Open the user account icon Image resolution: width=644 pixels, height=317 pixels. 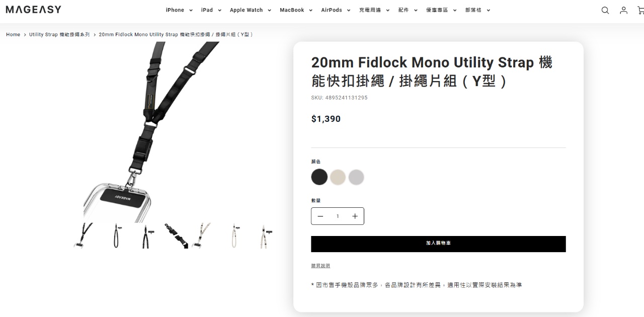pyautogui.click(x=624, y=10)
